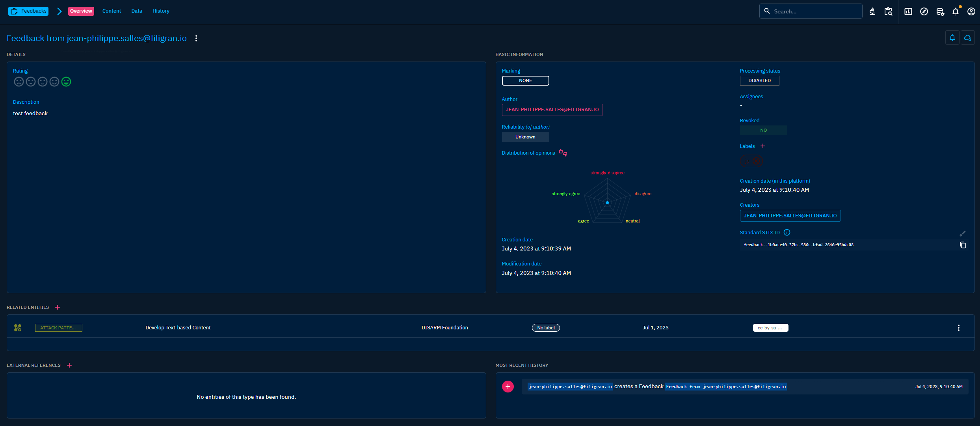The height and width of the screenshot is (426, 980).
Task: Click the compass explore icon
Action: point(924,11)
